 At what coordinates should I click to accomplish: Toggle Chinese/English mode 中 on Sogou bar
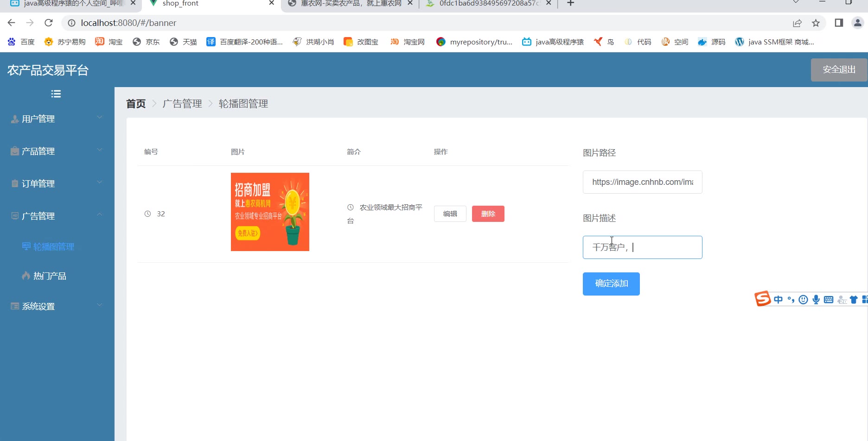(x=779, y=300)
